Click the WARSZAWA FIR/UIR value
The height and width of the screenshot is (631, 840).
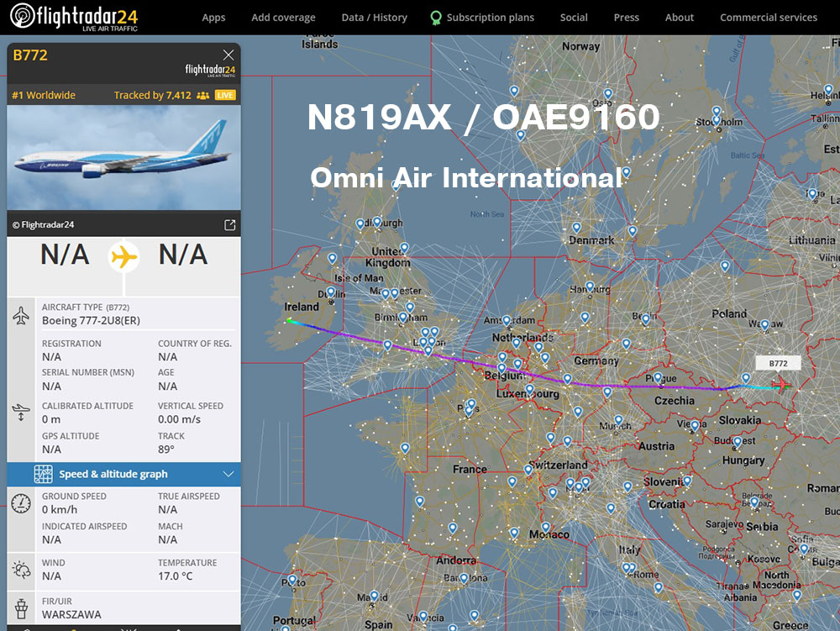pyautogui.click(x=71, y=614)
